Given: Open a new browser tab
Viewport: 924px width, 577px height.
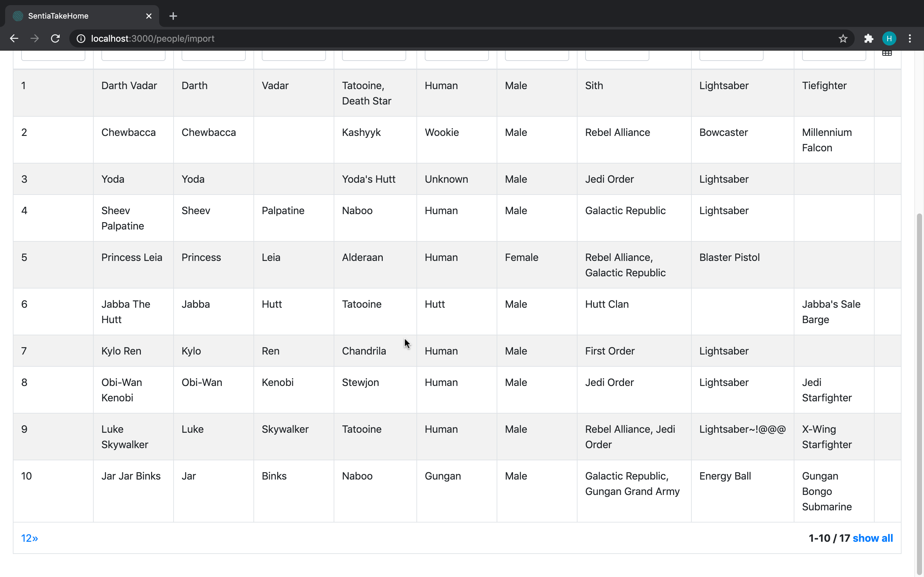Looking at the screenshot, I should (173, 16).
